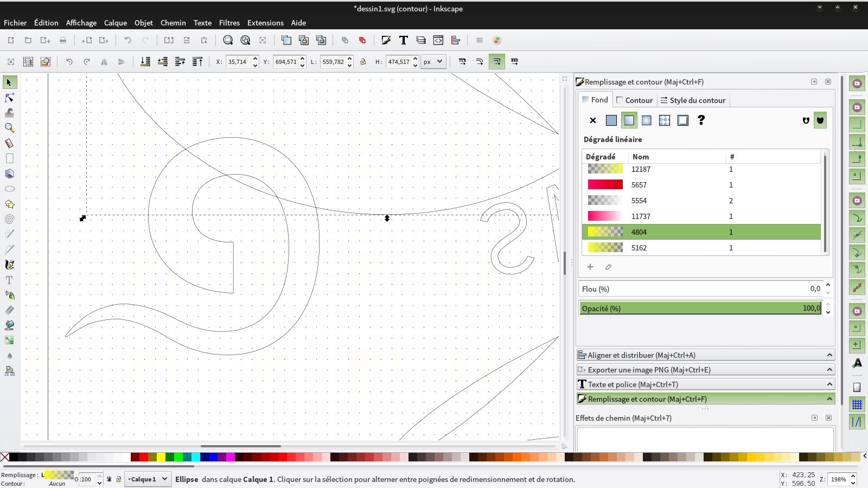Set fill to flat color
The width and height of the screenshot is (868, 488).
pos(611,120)
